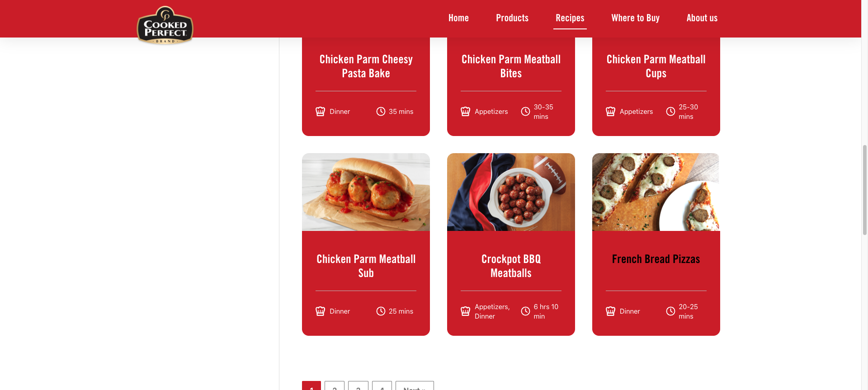Click the Cooked Perfect brand logo

point(165,25)
